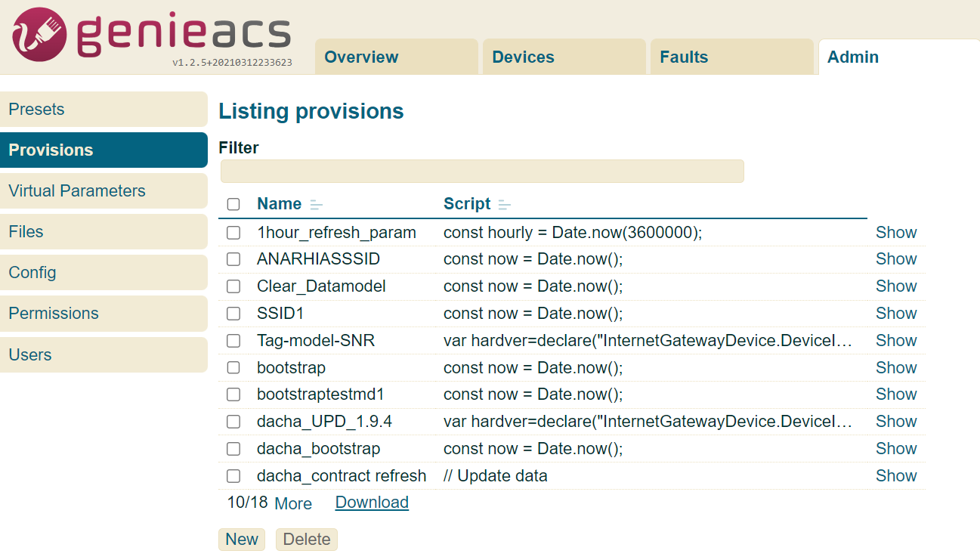Sort provisions by Script column icon
This screenshot has width=980, height=560.
pyautogui.click(x=505, y=205)
